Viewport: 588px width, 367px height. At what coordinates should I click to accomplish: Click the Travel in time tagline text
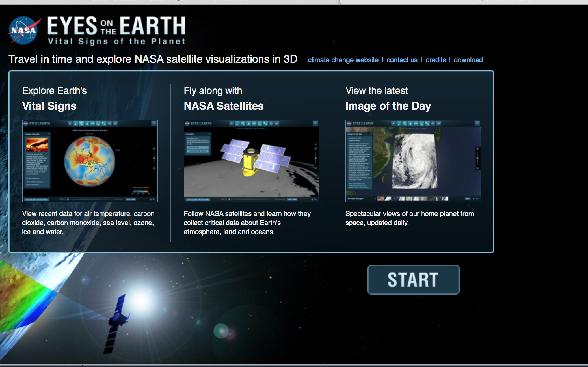click(x=153, y=59)
